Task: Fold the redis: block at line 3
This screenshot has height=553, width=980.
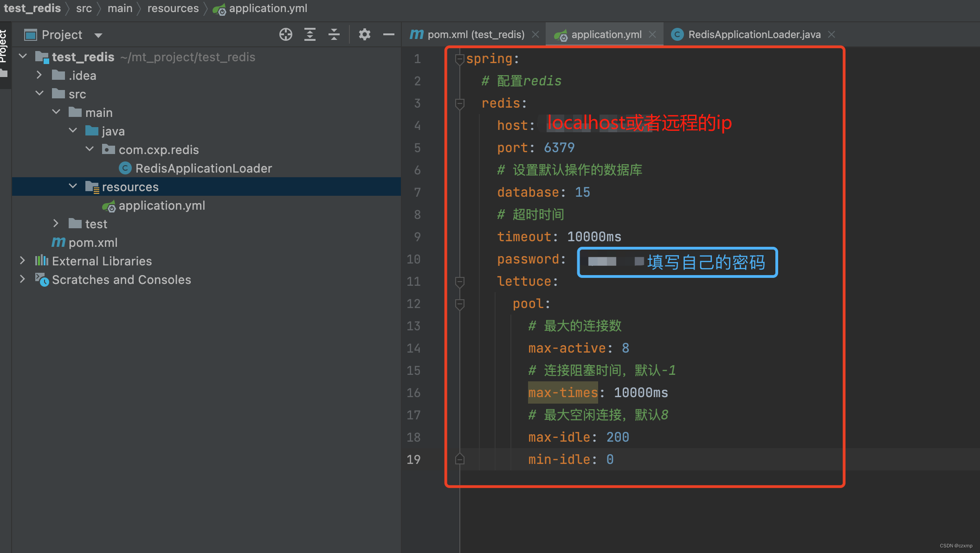Action: 460,103
